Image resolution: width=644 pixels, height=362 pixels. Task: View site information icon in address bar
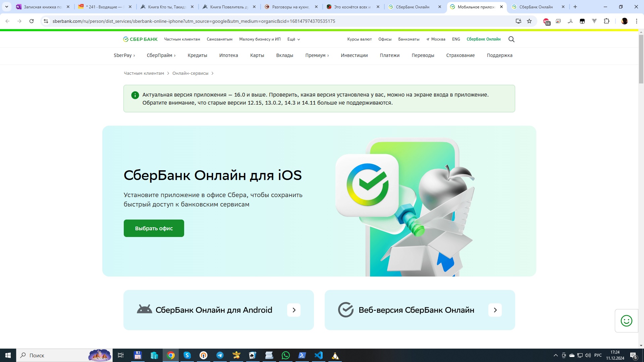tap(46, 21)
